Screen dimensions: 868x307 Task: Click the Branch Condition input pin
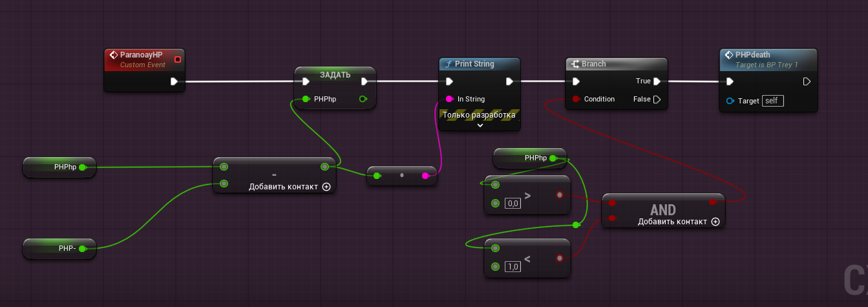(x=575, y=100)
